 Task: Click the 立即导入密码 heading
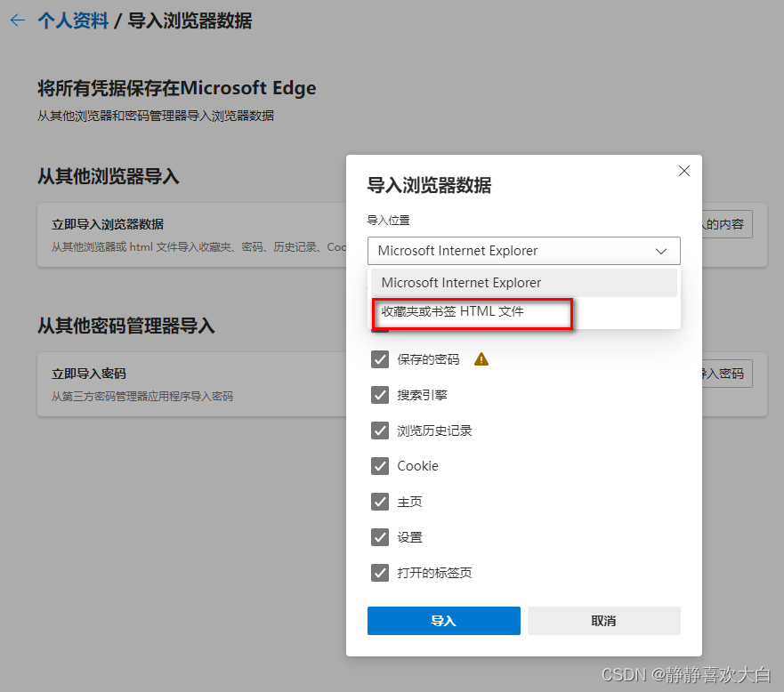[89, 374]
